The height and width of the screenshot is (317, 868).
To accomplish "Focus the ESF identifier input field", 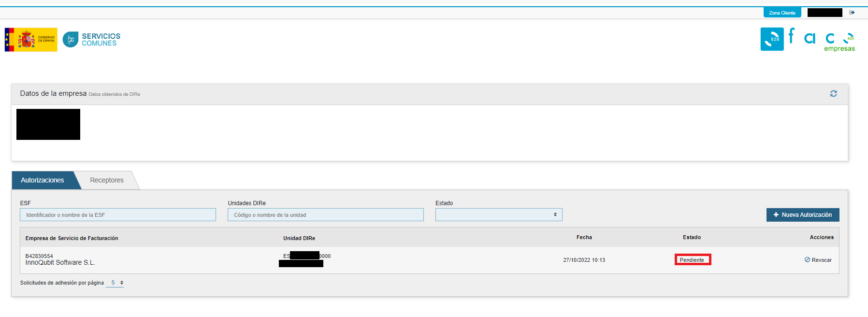I will click(x=118, y=215).
